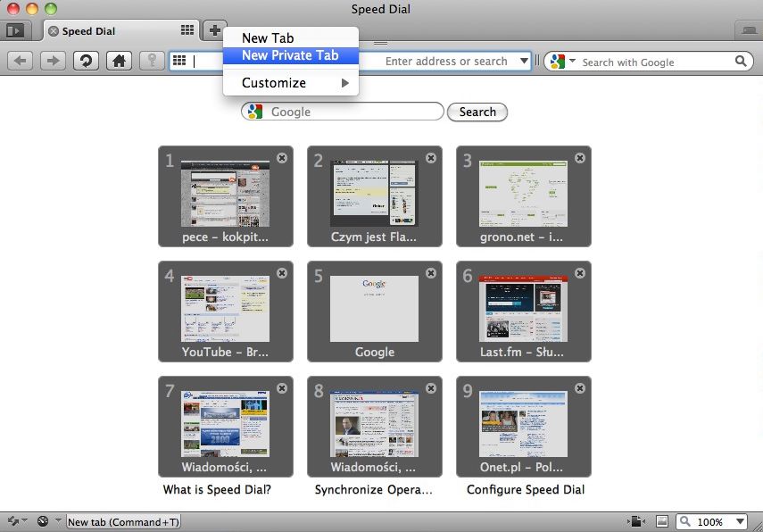Screen dimensions: 763x532
Task: Remove Speed Dial entry 7
Action: (282, 388)
